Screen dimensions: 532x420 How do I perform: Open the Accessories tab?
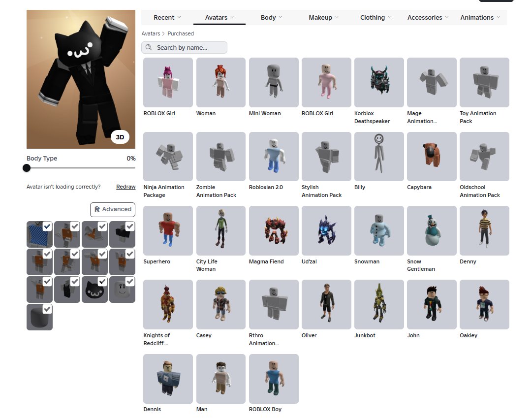(424, 17)
